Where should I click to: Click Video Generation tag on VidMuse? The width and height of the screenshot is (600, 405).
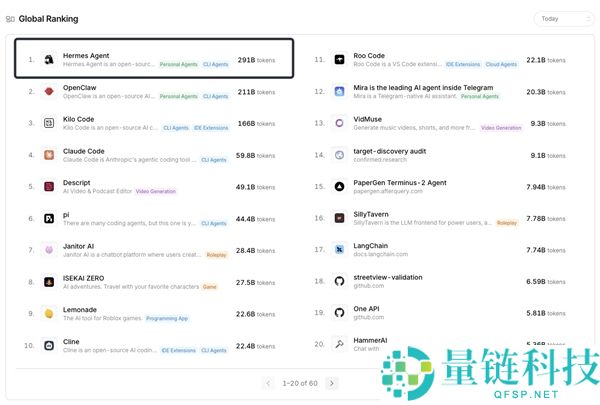point(501,128)
